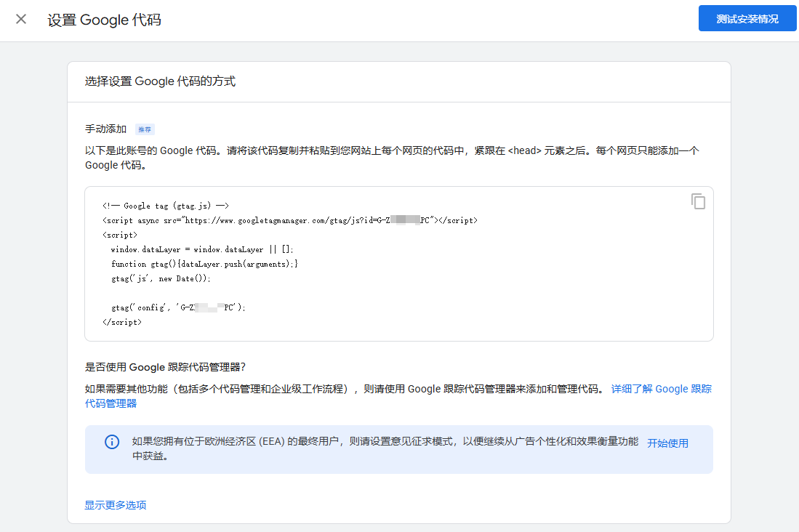The width and height of the screenshot is (799, 532).
Task: Open the 详细了解 Google 跟踪代码管理器 link
Action: point(661,389)
